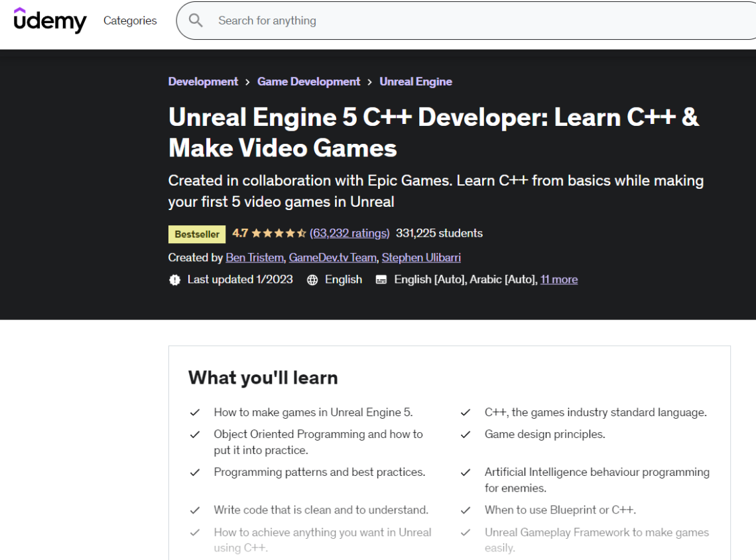
Task: Click the Bestseller badge
Action: coord(196,234)
